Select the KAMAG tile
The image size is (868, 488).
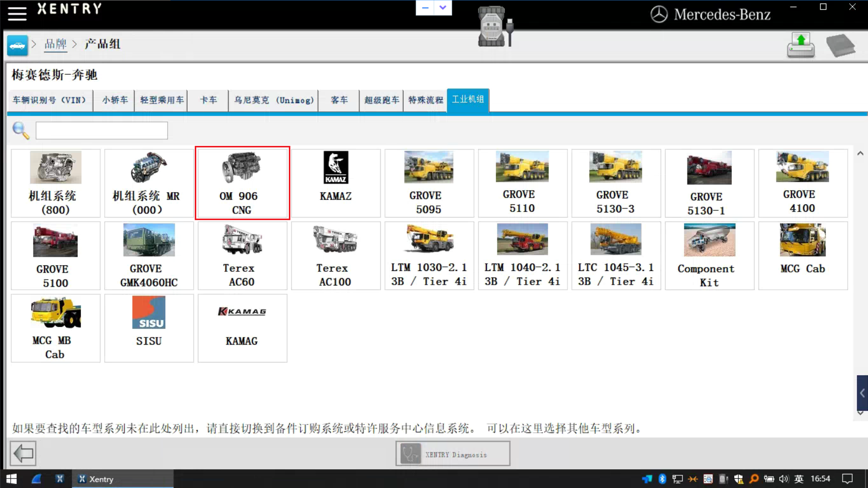point(243,328)
